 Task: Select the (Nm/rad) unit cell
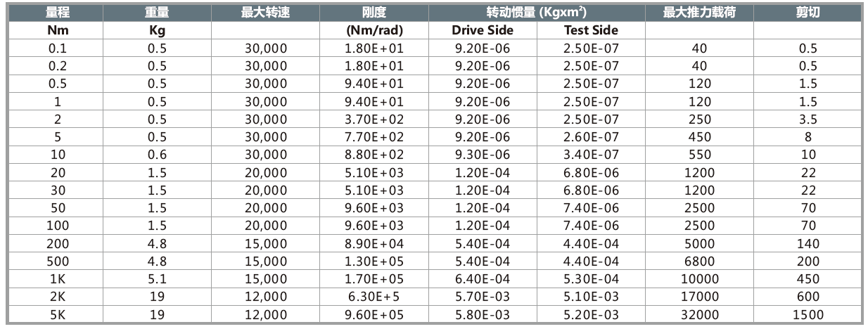pos(374,30)
